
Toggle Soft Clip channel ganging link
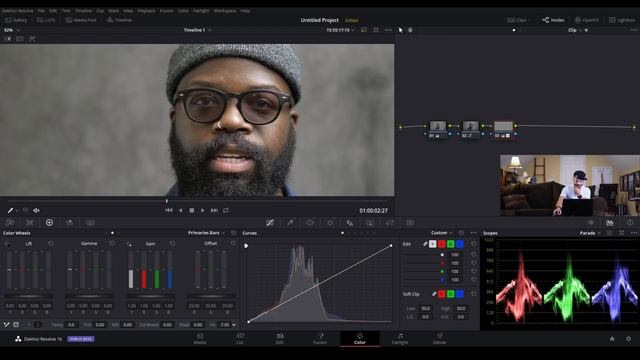coord(434,294)
